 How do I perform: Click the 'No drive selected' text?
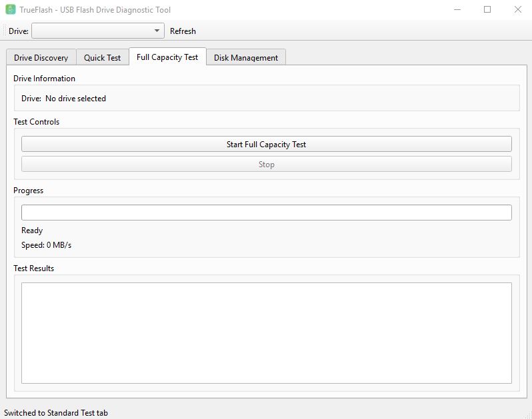(x=75, y=99)
